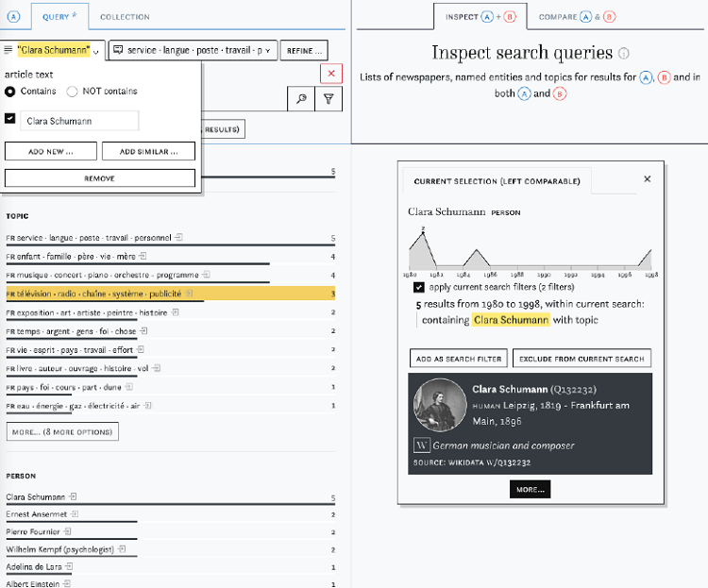
Task: Click Exclude from Current Search button
Action: [582, 358]
